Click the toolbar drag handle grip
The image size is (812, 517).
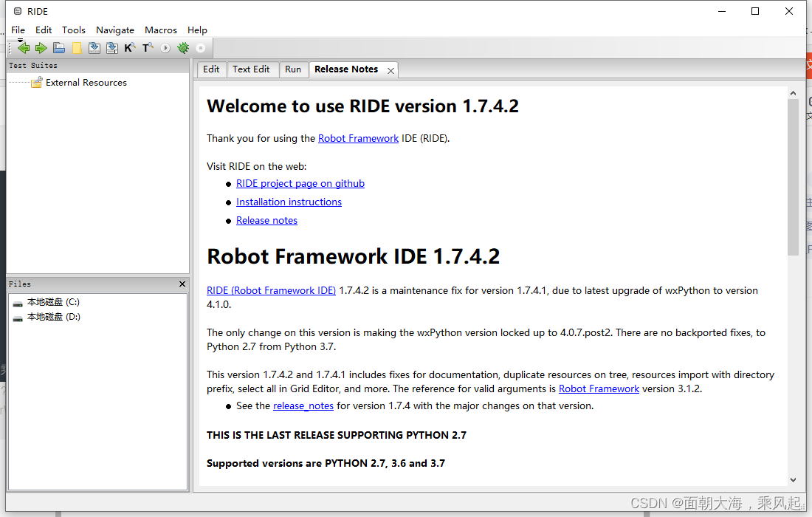point(10,48)
